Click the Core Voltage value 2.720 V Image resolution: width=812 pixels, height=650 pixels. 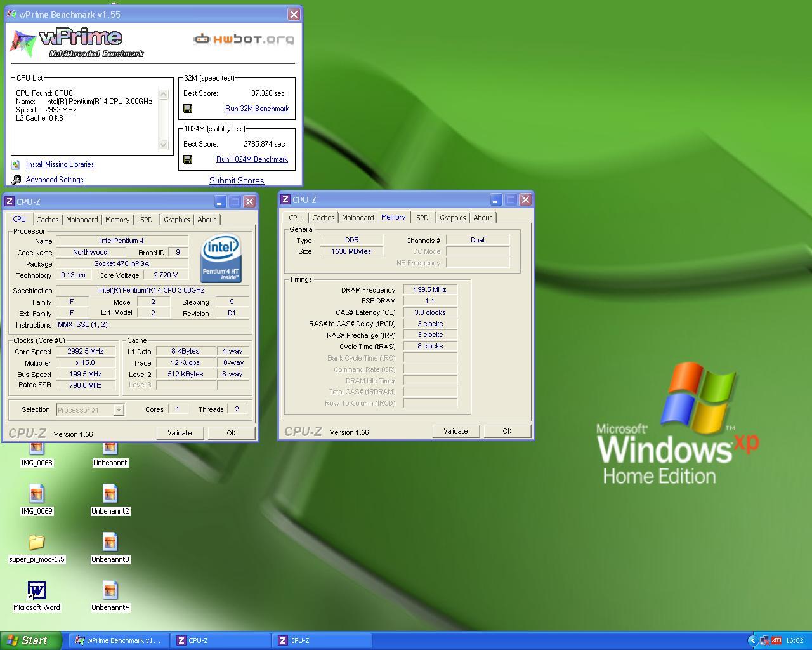click(x=166, y=275)
